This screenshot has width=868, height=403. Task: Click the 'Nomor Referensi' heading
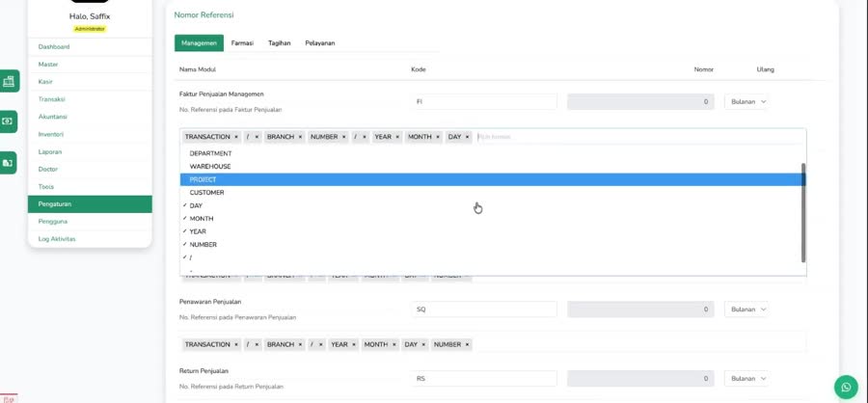click(x=203, y=15)
